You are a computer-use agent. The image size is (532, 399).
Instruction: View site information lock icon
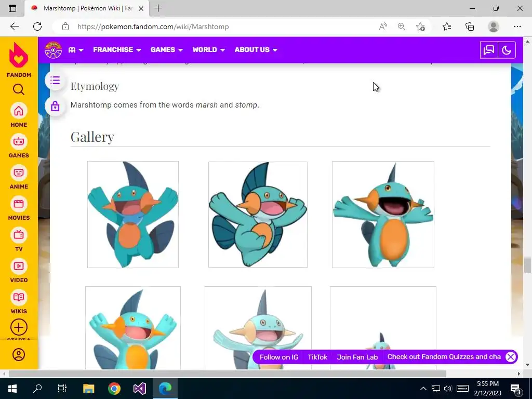[x=65, y=26]
